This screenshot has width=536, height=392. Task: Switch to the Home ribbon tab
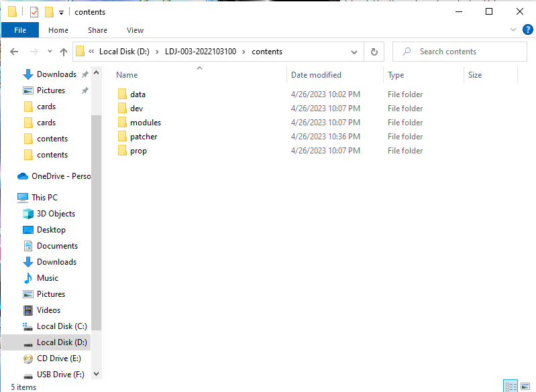[x=58, y=30]
